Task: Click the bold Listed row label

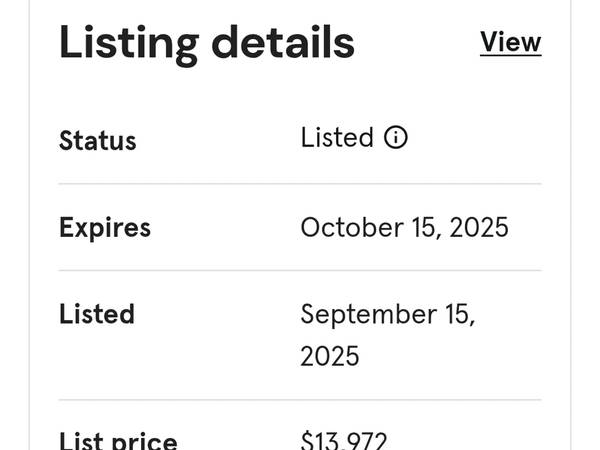Action: [x=97, y=314]
